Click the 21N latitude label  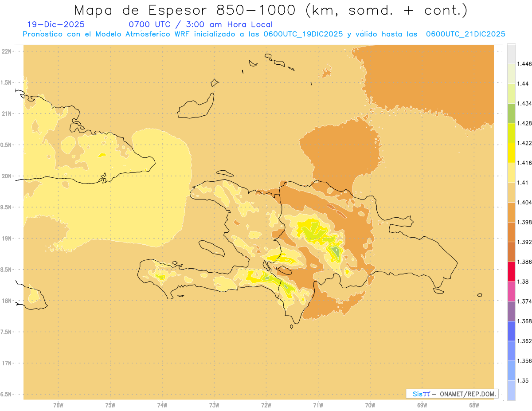pyautogui.click(x=8, y=114)
